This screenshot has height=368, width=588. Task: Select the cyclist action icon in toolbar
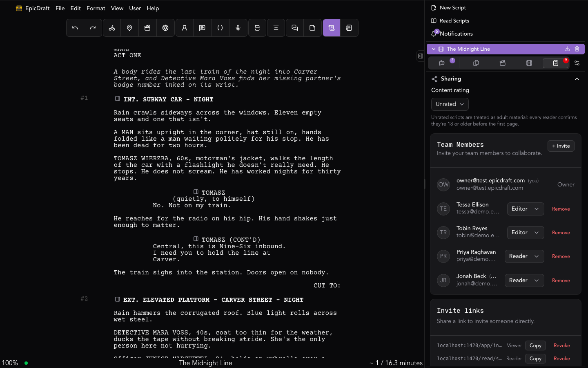pyautogui.click(x=112, y=28)
